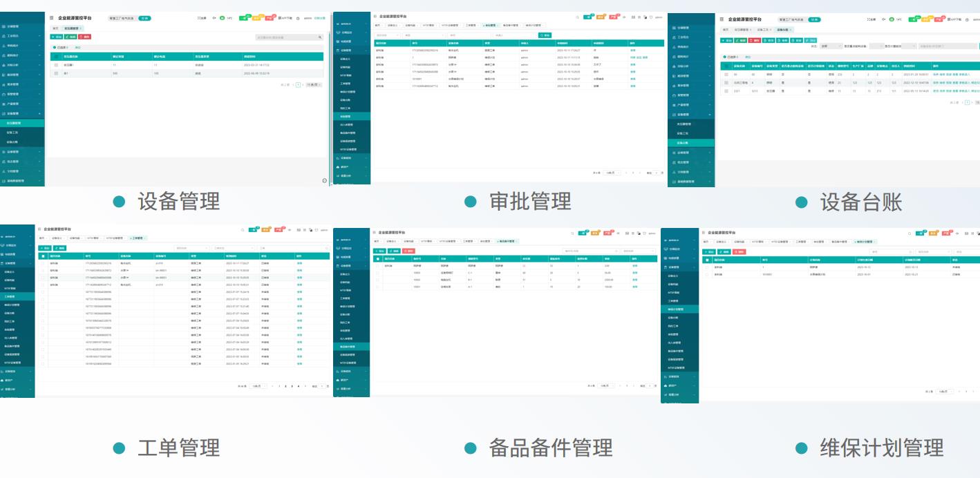Click the search magnifier in 设备管理 panel
This screenshot has width=980, height=478.
pos(320,37)
